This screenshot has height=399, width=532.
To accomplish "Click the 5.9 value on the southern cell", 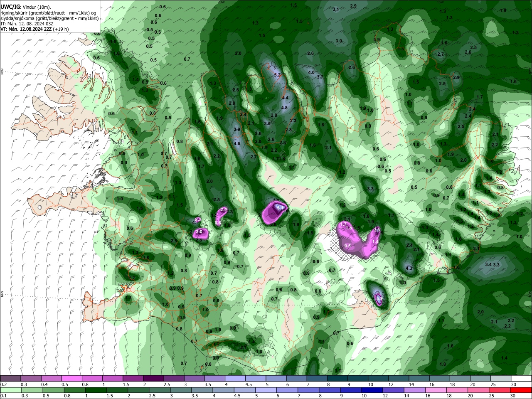I will [379, 298].
